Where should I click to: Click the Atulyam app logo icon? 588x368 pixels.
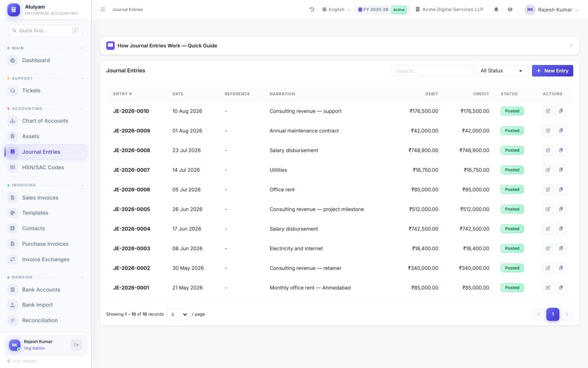(x=14, y=10)
